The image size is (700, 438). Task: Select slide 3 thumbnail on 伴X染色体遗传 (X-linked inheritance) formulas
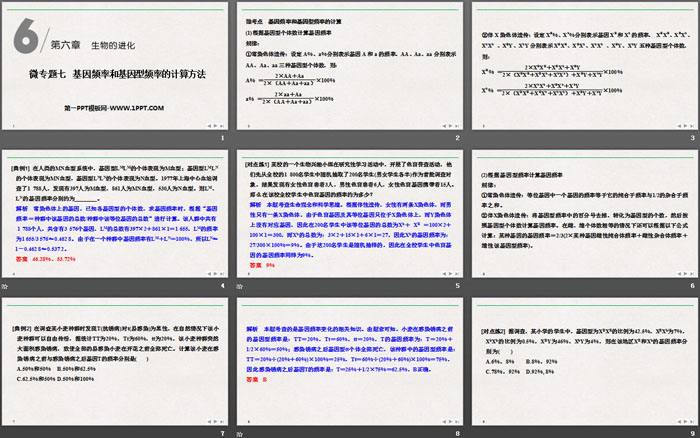[585, 66]
